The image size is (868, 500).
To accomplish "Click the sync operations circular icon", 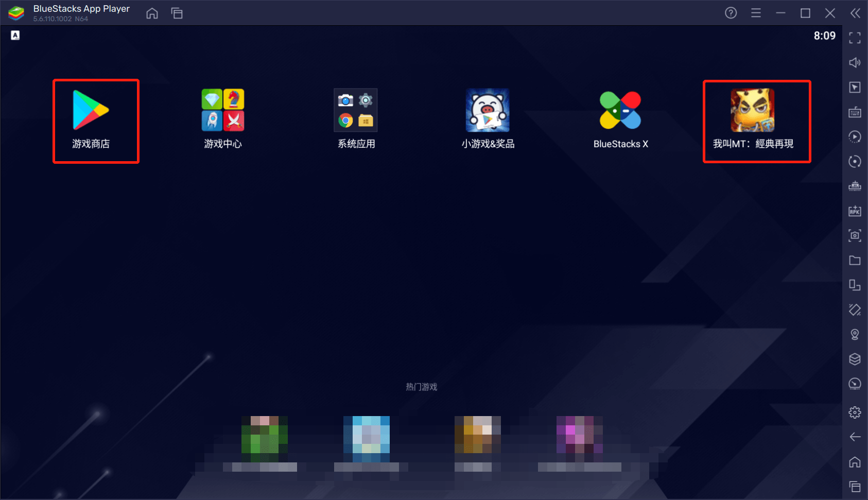I will click(x=855, y=161).
